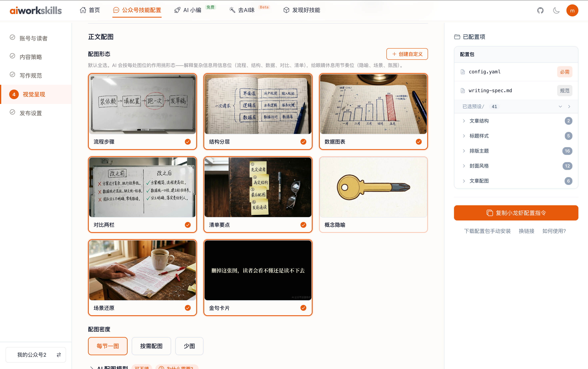Expand the 封面风格 preset group
The height and width of the screenshot is (369, 588).
pos(516,166)
